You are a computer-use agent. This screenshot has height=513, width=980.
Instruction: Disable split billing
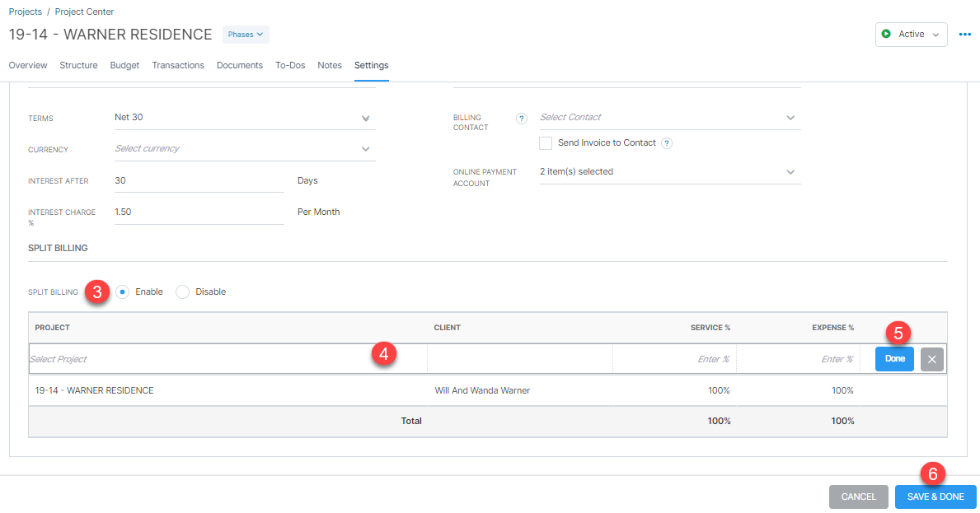point(181,291)
